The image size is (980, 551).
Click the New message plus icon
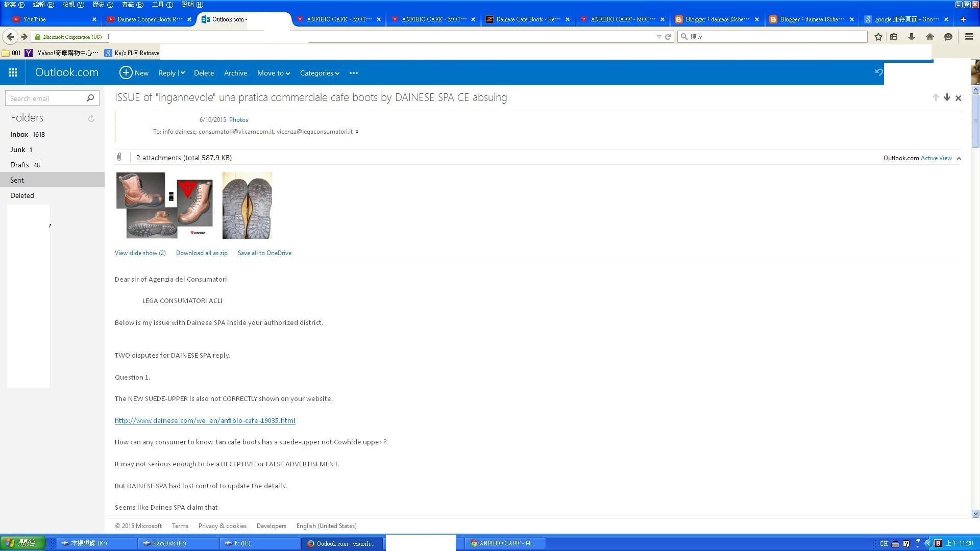point(126,73)
